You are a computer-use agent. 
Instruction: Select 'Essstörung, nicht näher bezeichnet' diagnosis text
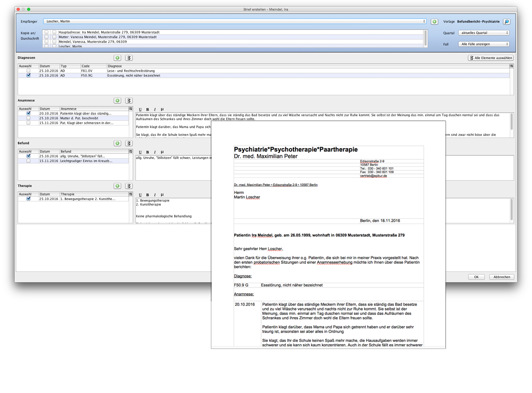pyautogui.click(x=134, y=75)
